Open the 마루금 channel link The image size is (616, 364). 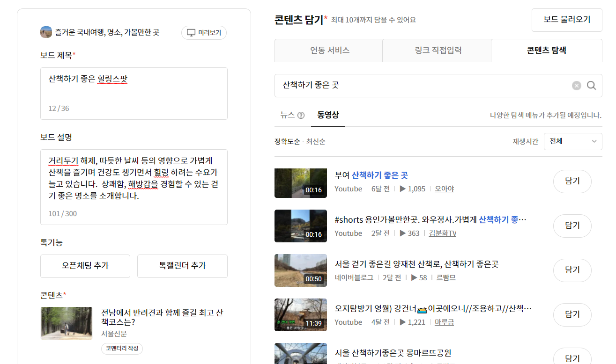(444, 322)
